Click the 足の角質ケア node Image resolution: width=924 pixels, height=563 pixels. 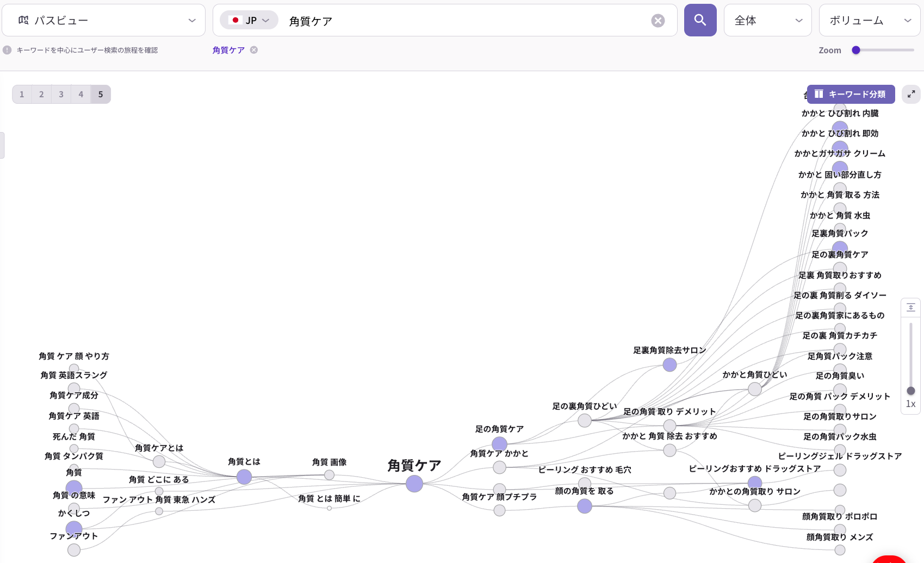coord(499,444)
